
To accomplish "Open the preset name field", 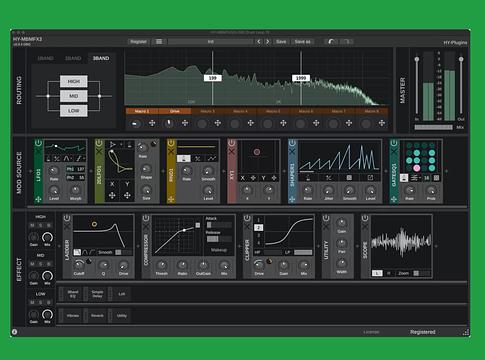I will coord(210,41).
